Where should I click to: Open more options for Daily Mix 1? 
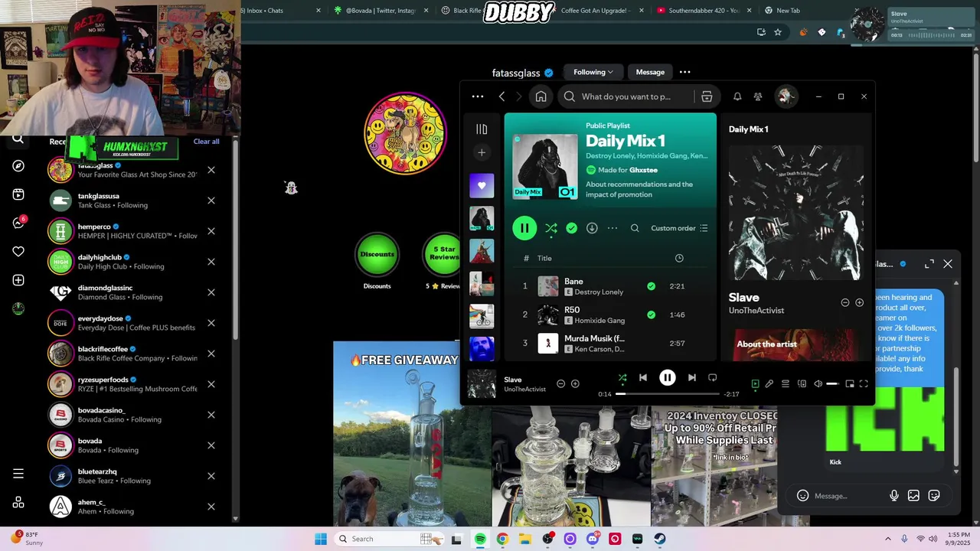coord(612,228)
